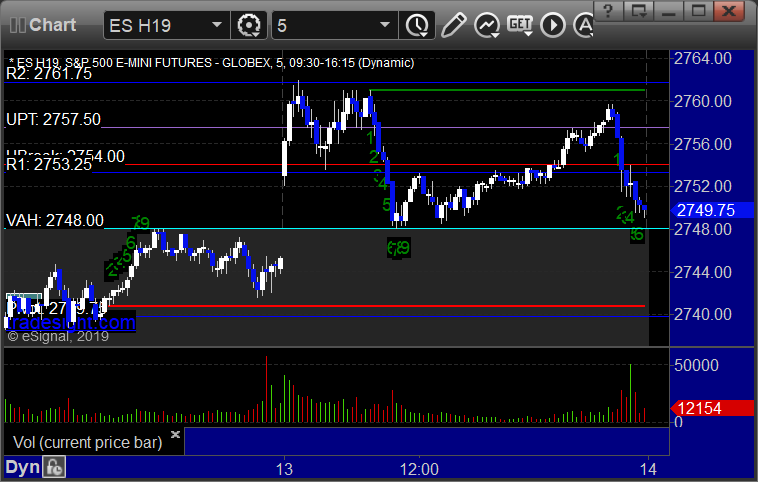Click the 50000 volume axis label
Screen dimensions: 758x482
click(x=697, y=365)
